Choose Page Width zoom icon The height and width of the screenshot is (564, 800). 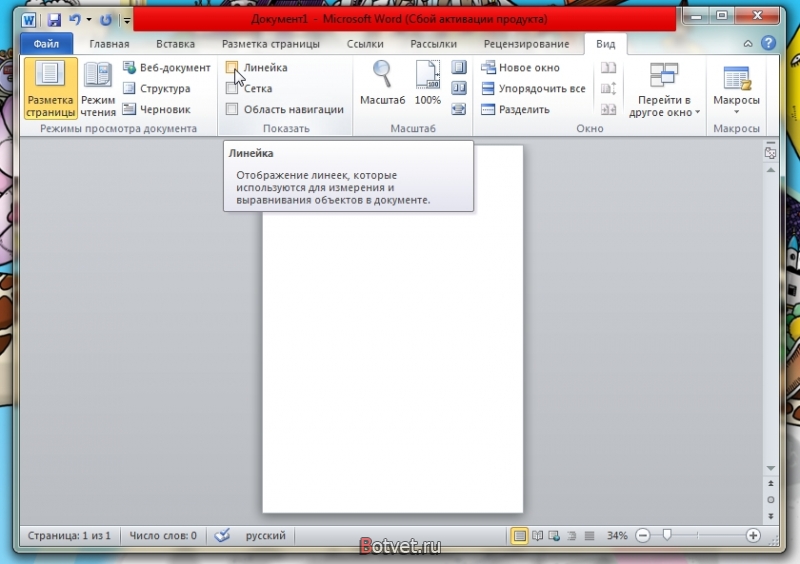pyautogui.click(x=459, y=109)
